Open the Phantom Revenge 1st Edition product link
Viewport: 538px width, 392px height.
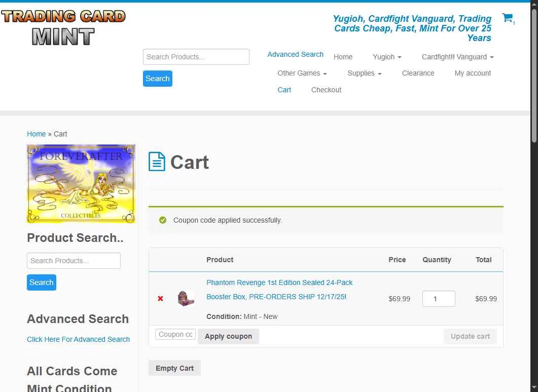[279, 290]
